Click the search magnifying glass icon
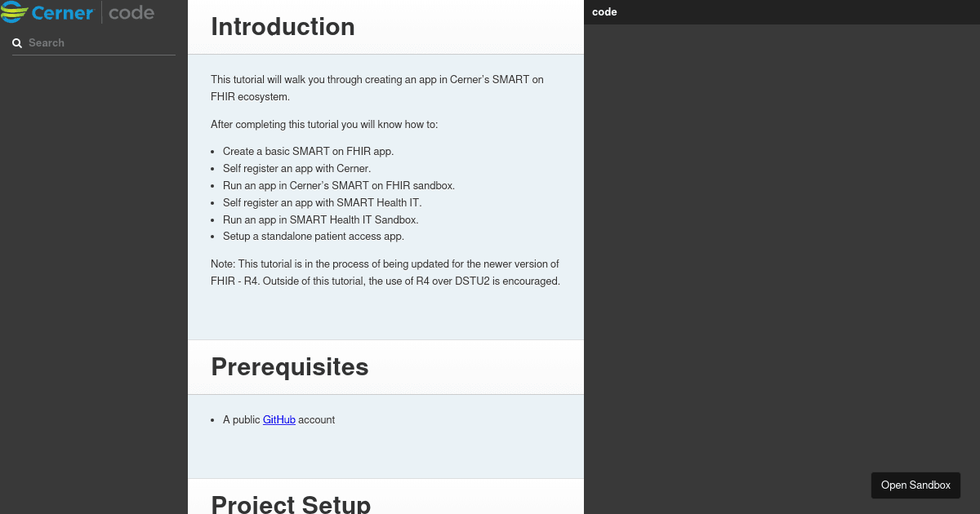 pyautogui.click(x=17, y=42)
